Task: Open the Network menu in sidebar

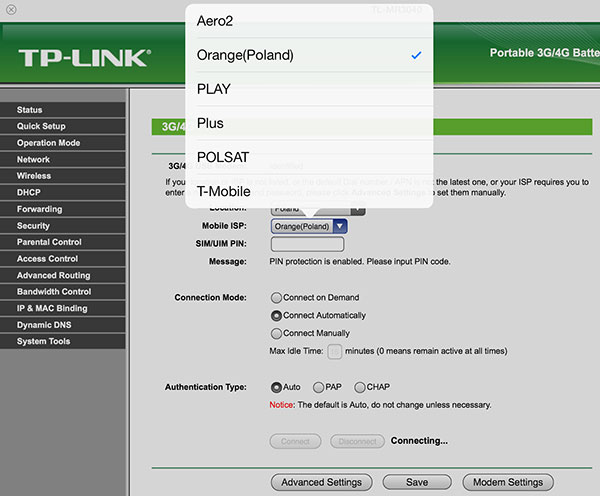Action: [x=63, y=160]
